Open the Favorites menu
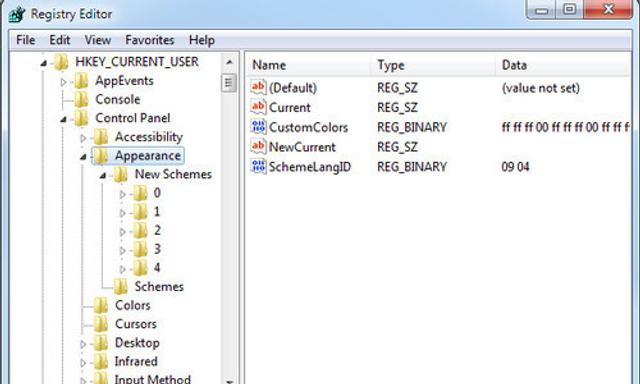Image resolution: width=640 pixels, height=384 pixels. click(149, 40)
